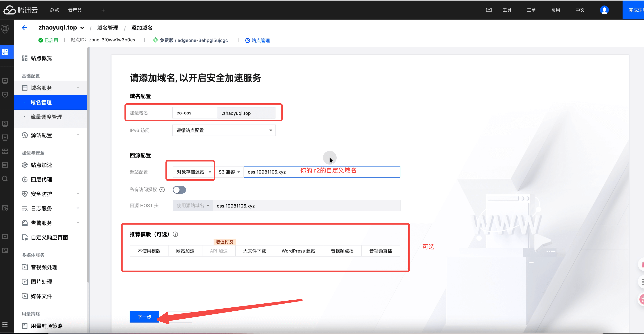Open the 使用源站域名 dropdown
Image resolution: width=644 pixels, height=334 pixels.
(x=193, y=205)
